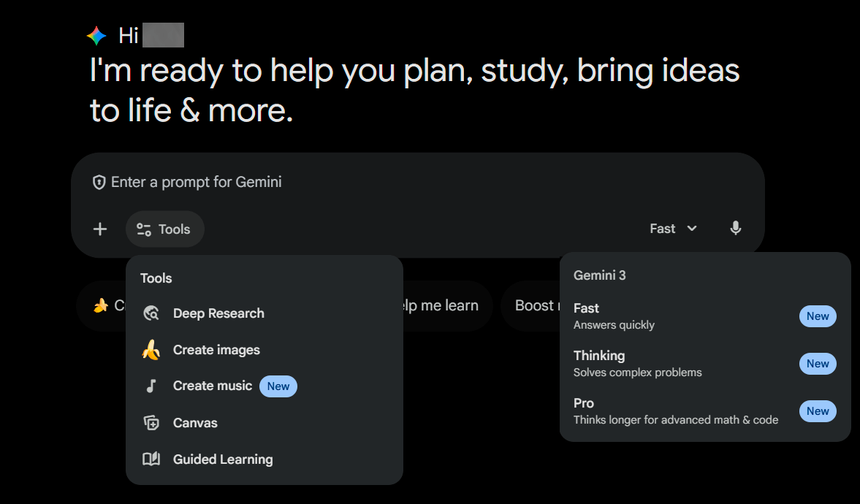860x504 pixels.
Task: Click the plus icon to add files
Action: [100, 229]
